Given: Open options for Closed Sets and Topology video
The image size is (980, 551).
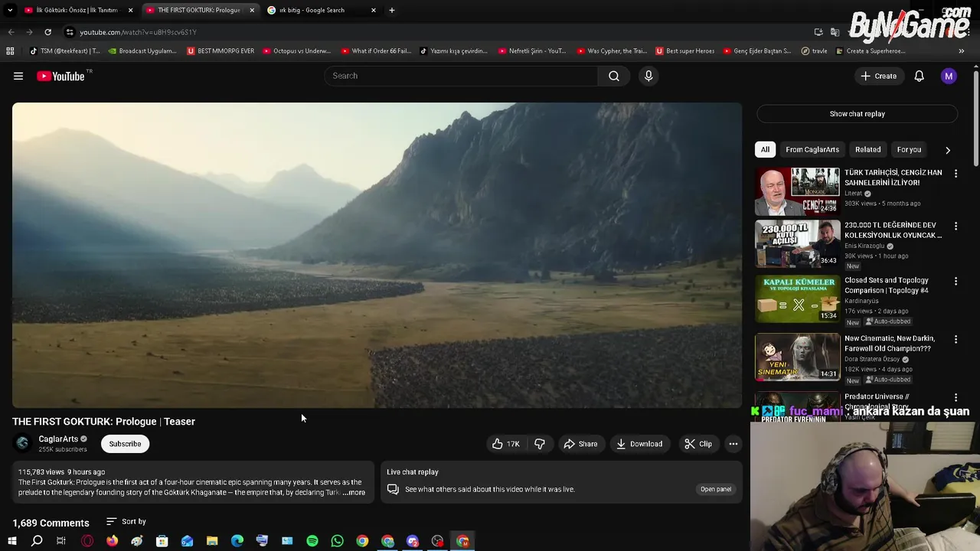Looking at the screenshot, I should click(x=955, y=282).
